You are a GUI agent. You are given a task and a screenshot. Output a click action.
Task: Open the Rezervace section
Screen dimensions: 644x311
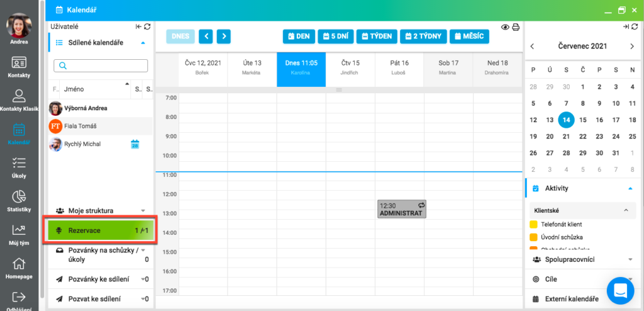[100, 231]
